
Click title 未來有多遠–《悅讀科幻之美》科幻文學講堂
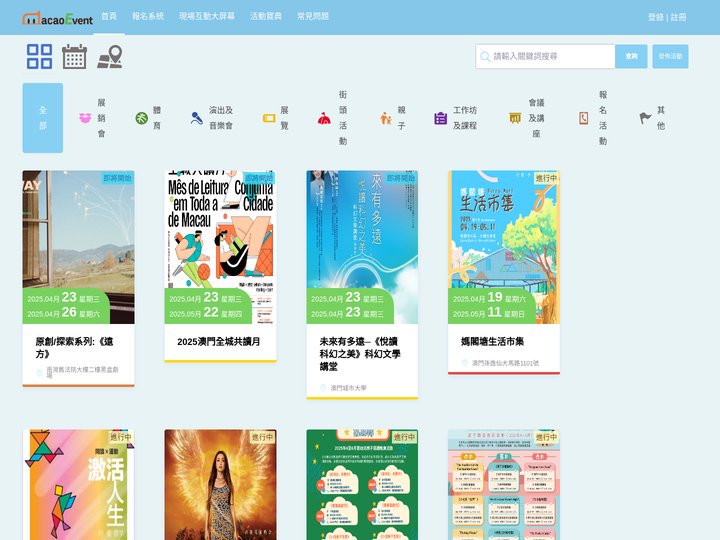360,354
